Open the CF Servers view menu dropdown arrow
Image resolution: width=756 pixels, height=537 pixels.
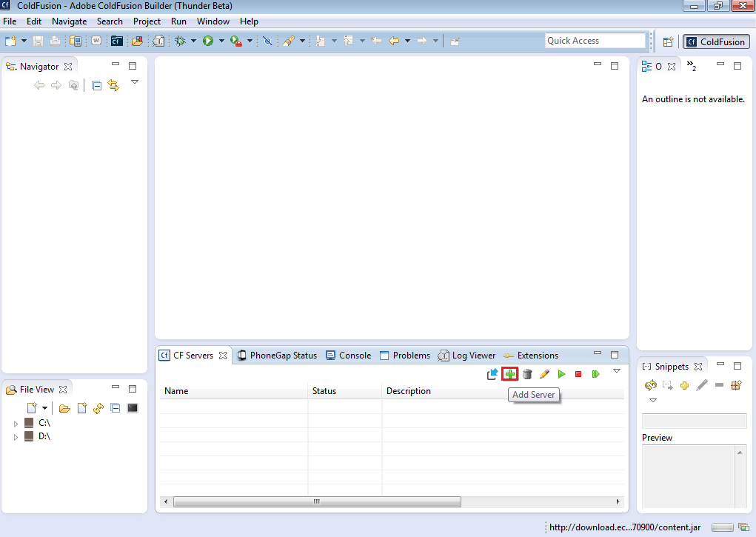[x=617, y=372]
